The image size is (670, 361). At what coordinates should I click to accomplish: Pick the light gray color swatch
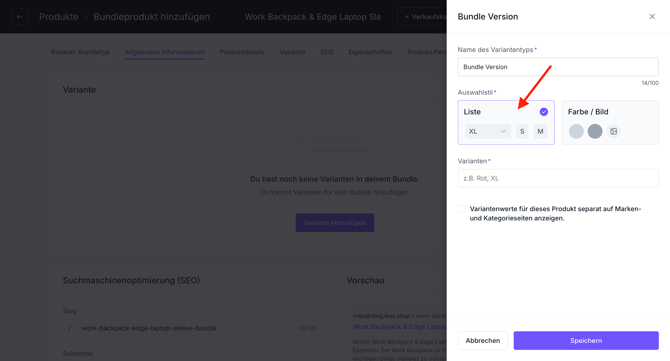pos(576,132)
